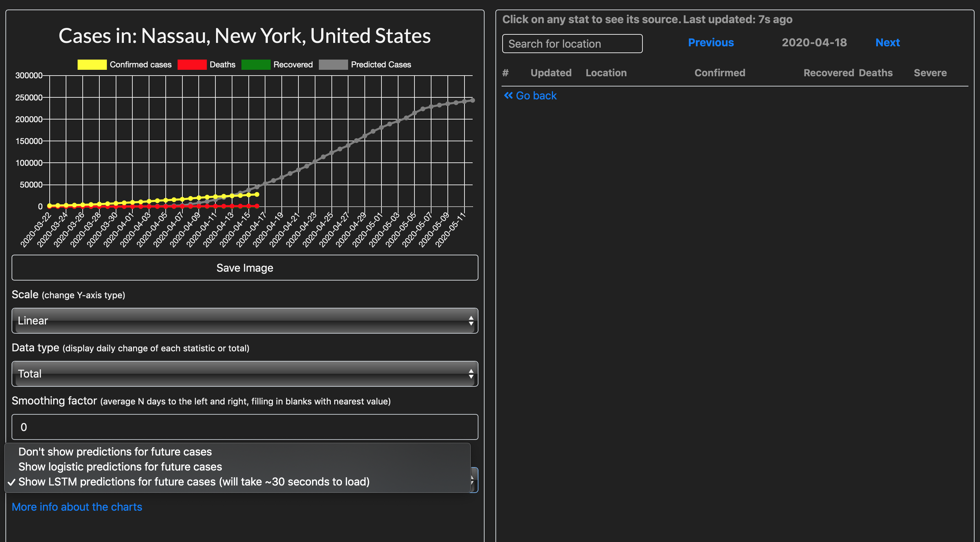Go to Previous date
Image resolution: width=980 pixels, height=542 pixels.
tap(710, 42)
